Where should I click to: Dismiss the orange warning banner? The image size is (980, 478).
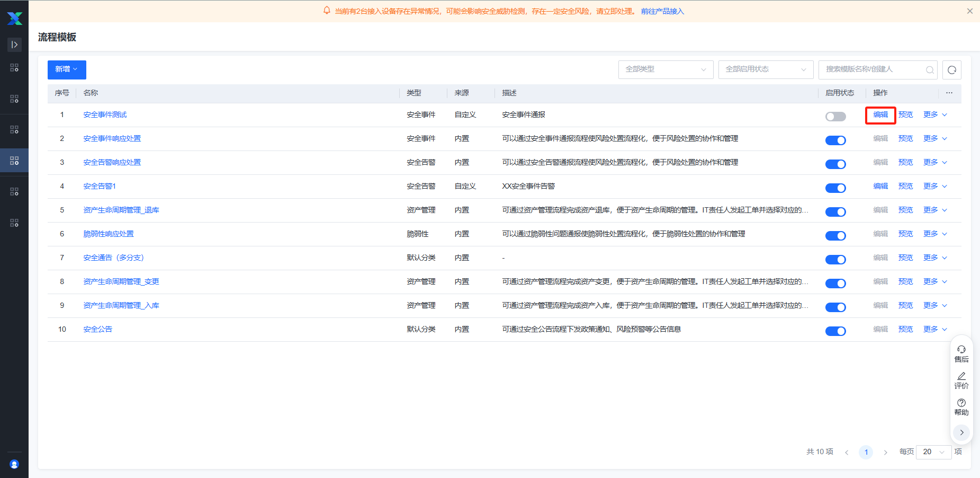pyautogui.click(x=969, y=11)
